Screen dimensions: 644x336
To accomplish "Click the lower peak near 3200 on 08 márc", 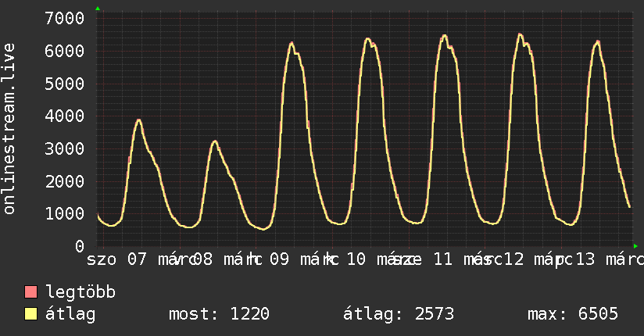I will click(215, 141).
